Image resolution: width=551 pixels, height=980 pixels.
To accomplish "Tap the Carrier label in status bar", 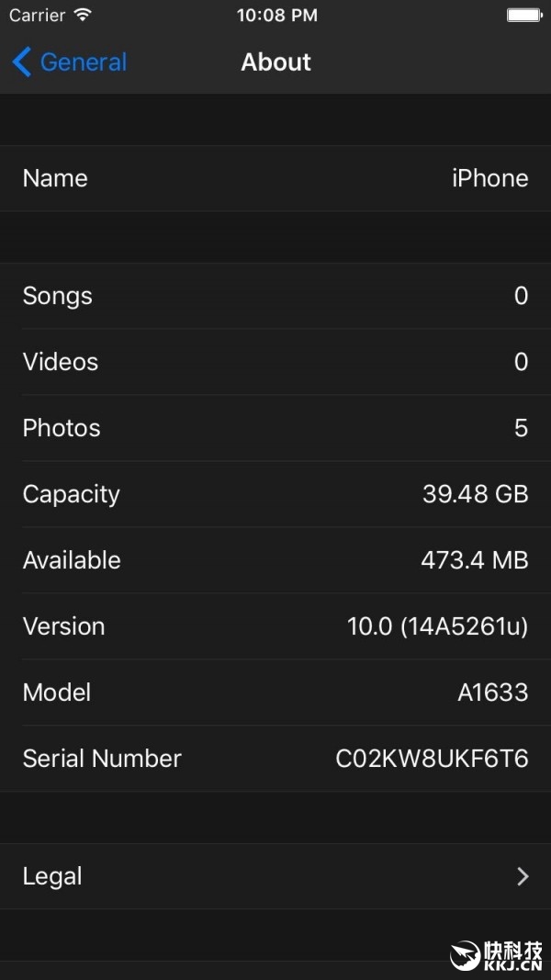I will click(x=35, y=14).
